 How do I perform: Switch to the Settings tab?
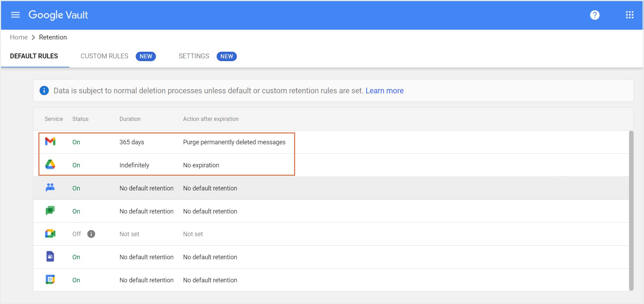click(x=194, y=56)
